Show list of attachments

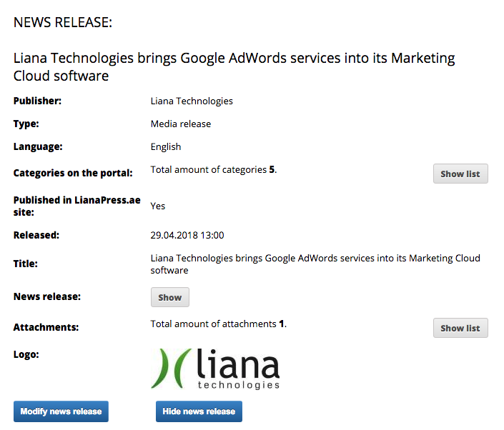point(460,328)
